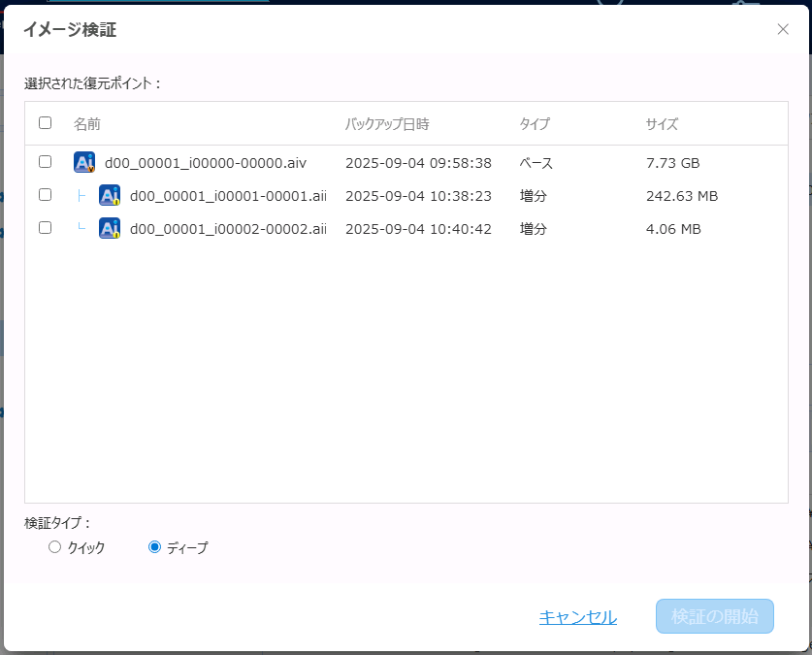Viewport: 812px width, 655px height.
Task: Choose the ディープ verification radio button
Action: [154, 547]
